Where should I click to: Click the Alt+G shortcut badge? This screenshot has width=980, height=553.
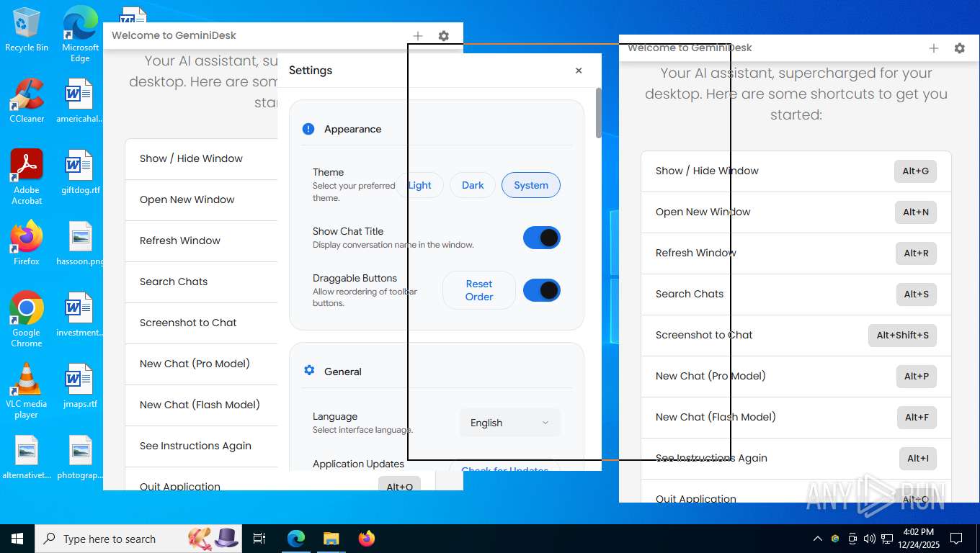[x=916, y=171]
